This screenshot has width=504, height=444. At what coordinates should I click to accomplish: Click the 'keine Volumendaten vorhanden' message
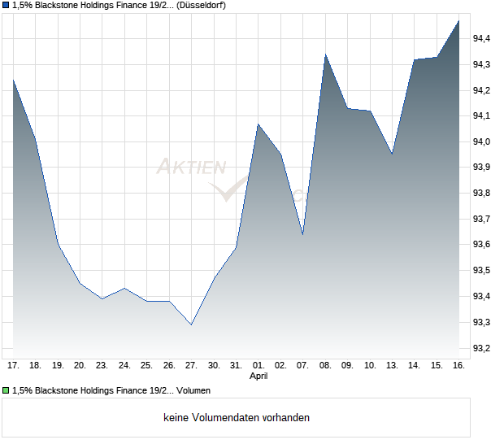[x=237, y=418]
